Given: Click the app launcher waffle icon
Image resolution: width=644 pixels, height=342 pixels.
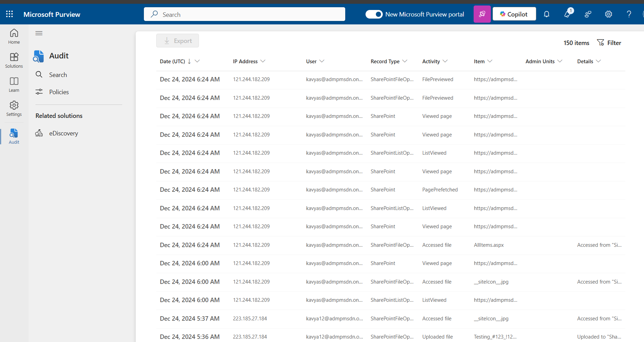Looking at the screenshot, I should tap(9, 14).
